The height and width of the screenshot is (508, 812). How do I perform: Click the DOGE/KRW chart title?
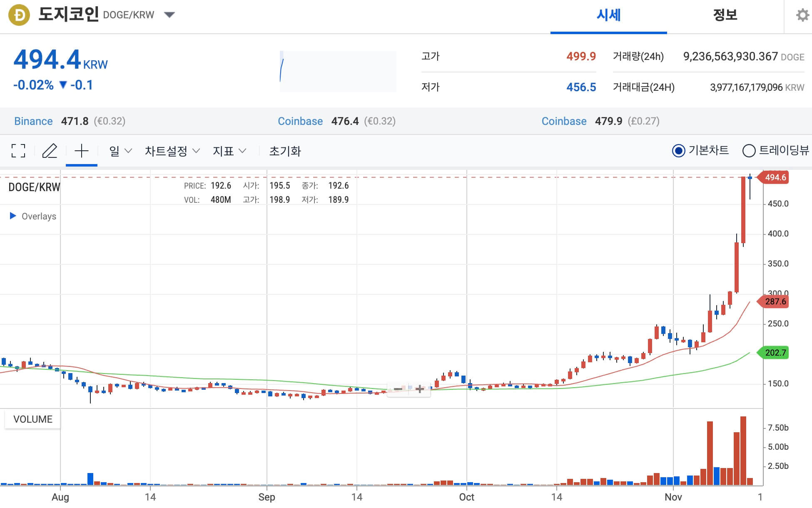coord(34,187)
